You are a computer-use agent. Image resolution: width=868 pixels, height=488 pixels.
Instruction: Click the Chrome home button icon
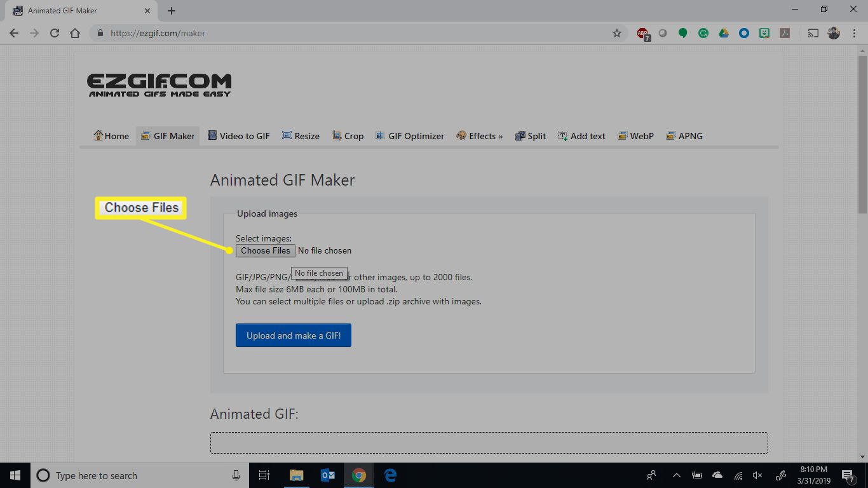tap(75, 33)
